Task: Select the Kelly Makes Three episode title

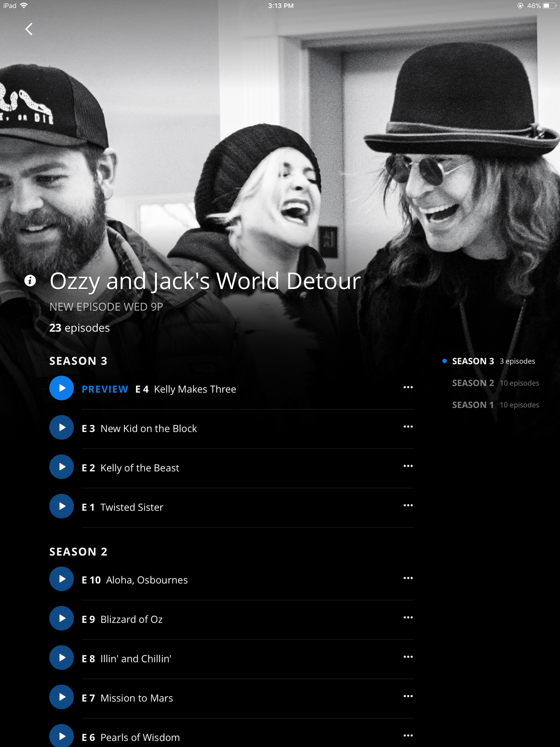Action: [x=195, y=389]
